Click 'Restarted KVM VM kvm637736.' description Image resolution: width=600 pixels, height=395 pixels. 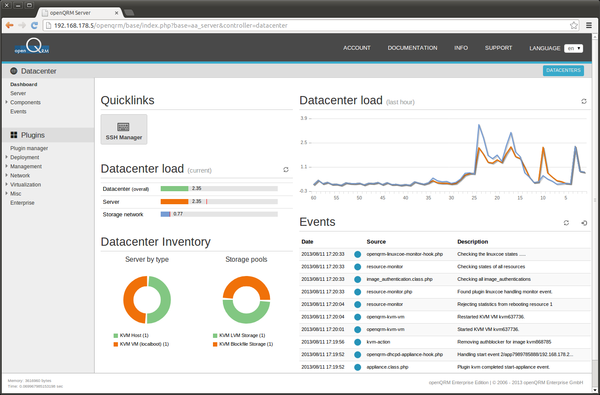click(x=491, y=317)
